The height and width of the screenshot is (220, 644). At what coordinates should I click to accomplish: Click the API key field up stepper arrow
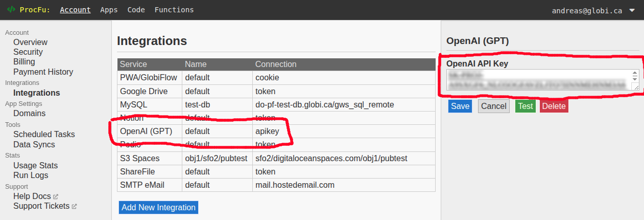coord(635,74)
